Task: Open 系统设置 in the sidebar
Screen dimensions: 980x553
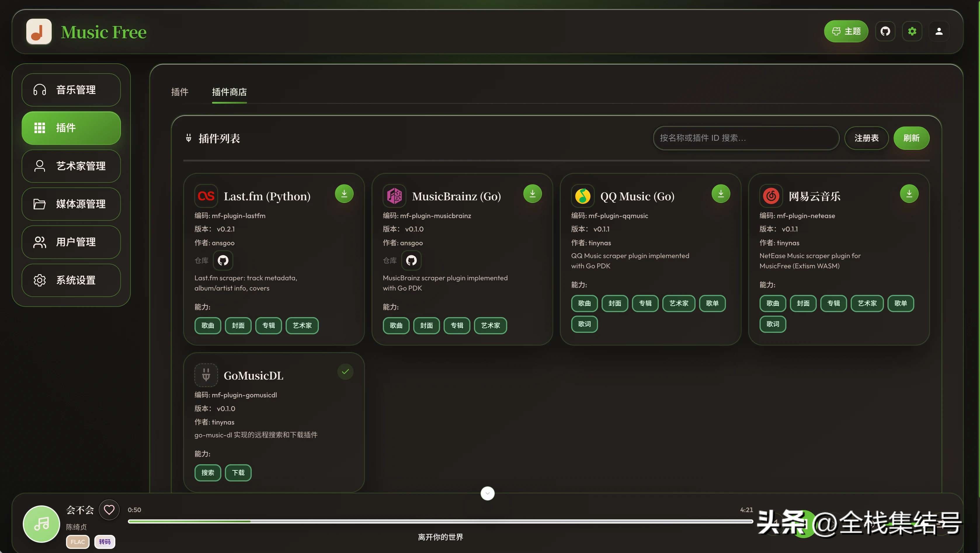Action: click(x=71, y=280)
